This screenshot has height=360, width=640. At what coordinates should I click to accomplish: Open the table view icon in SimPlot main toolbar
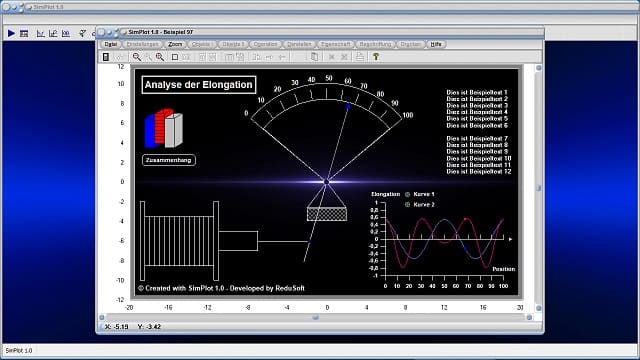click(24, 33)
